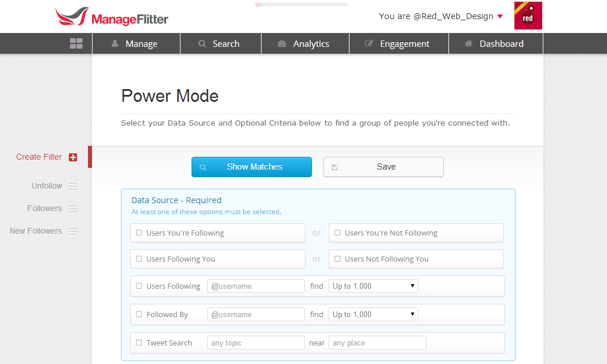
Task: Open the Users Following 'Up to 1,000' dropdown
Action: point(373,286)
